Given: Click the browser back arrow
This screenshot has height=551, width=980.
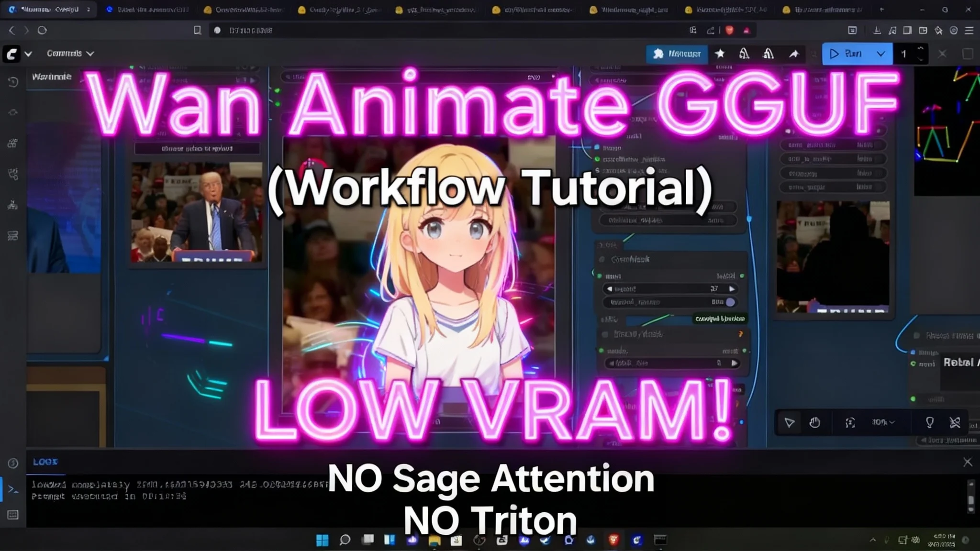Looking at the screenshot, I should point(11,30).
